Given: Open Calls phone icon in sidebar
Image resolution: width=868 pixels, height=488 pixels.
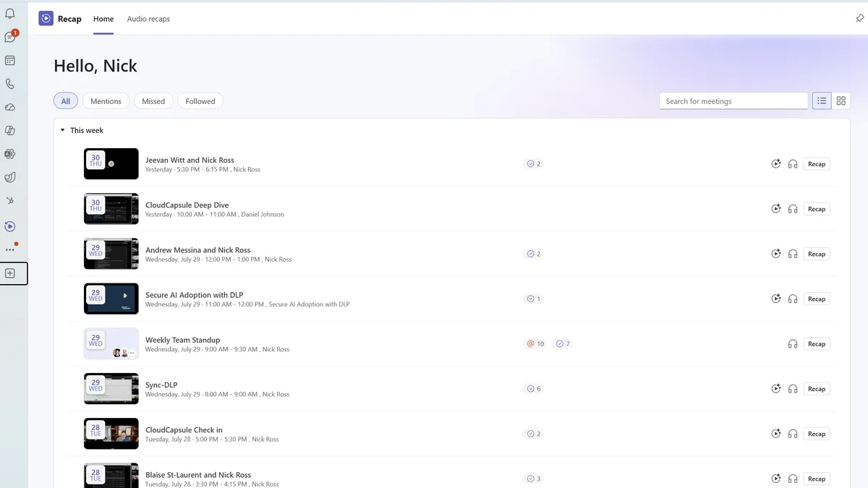Looking at the screenshot, I should (10, 84).
